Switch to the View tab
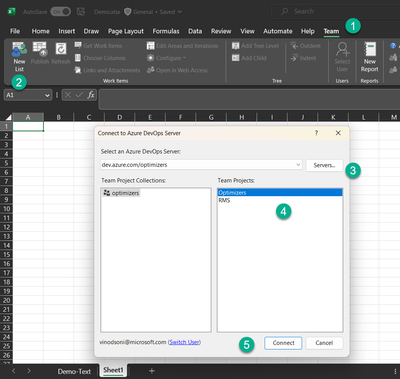The height and width of the screenshot is (379, 400). pos(247,31)
